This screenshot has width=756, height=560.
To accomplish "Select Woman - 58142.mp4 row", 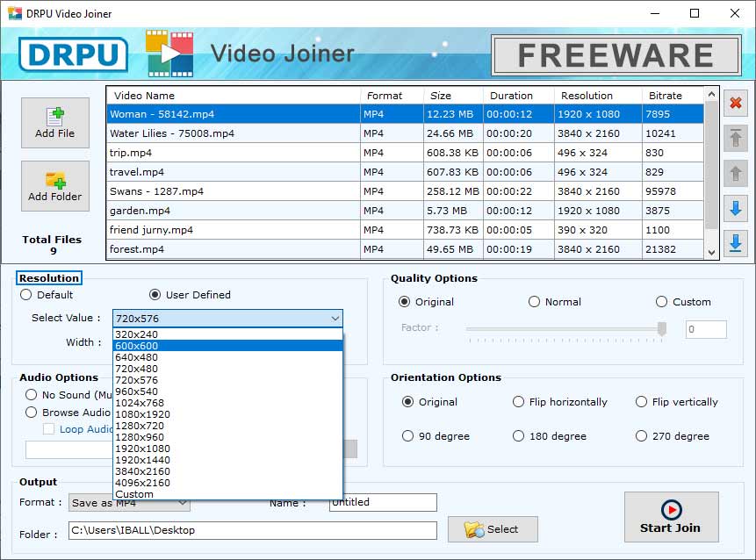I will pos(405,114).
